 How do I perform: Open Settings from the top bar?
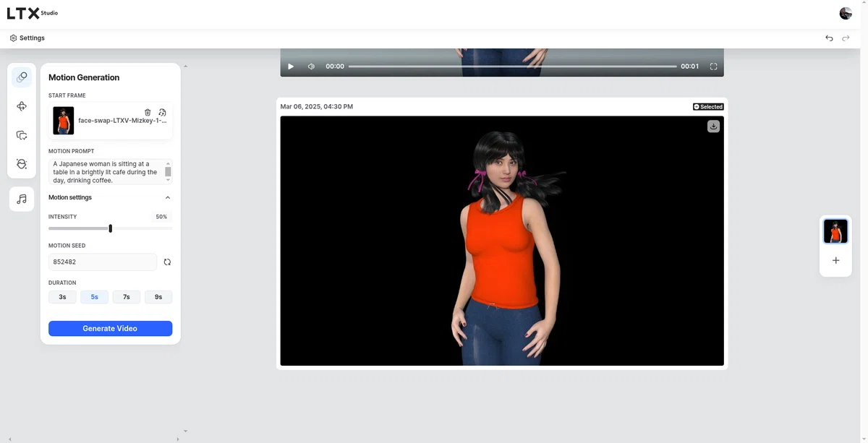pos(27,38)
